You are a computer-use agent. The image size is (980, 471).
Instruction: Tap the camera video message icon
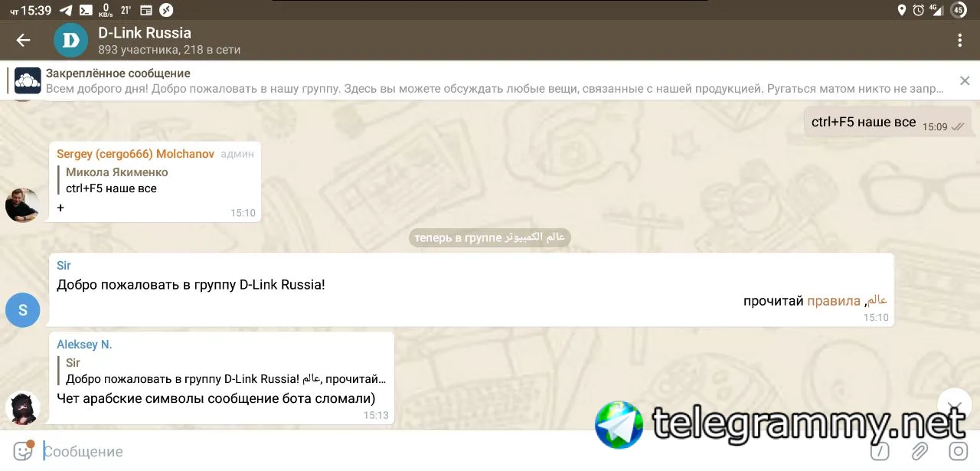coord(958,451)
